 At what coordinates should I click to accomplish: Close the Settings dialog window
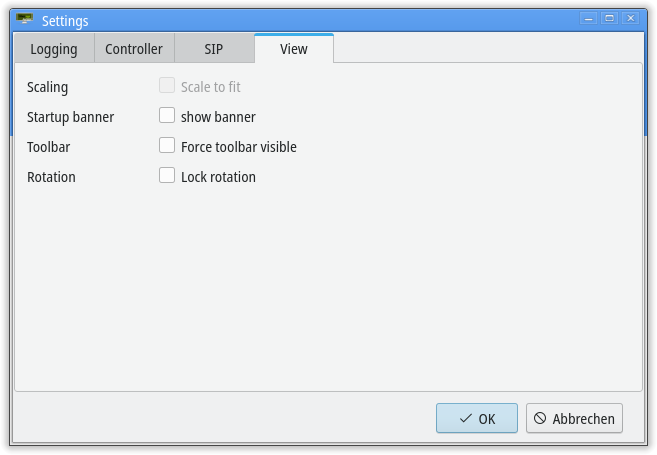[x=631, y=18]
